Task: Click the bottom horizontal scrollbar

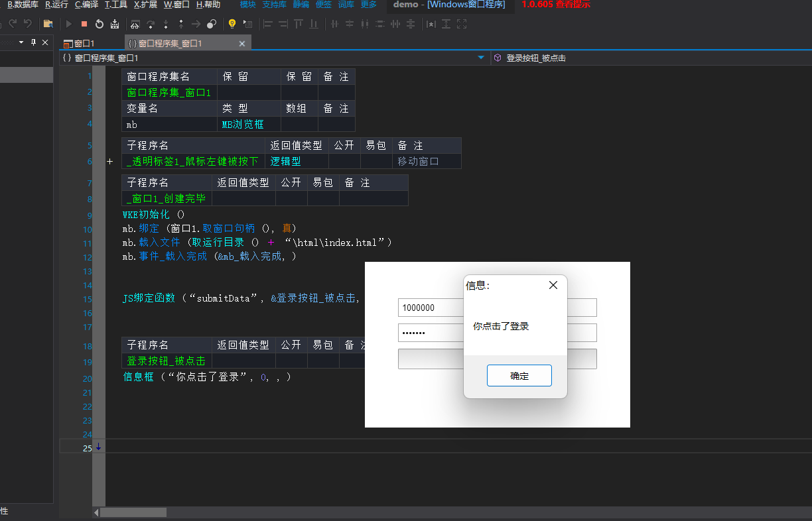Action: (x=133, y=512)
